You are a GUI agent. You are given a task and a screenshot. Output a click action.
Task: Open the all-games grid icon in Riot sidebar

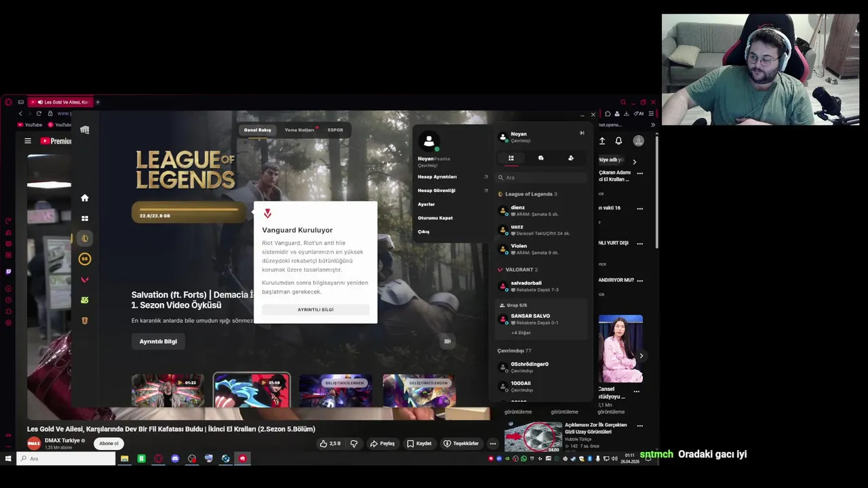85,218
